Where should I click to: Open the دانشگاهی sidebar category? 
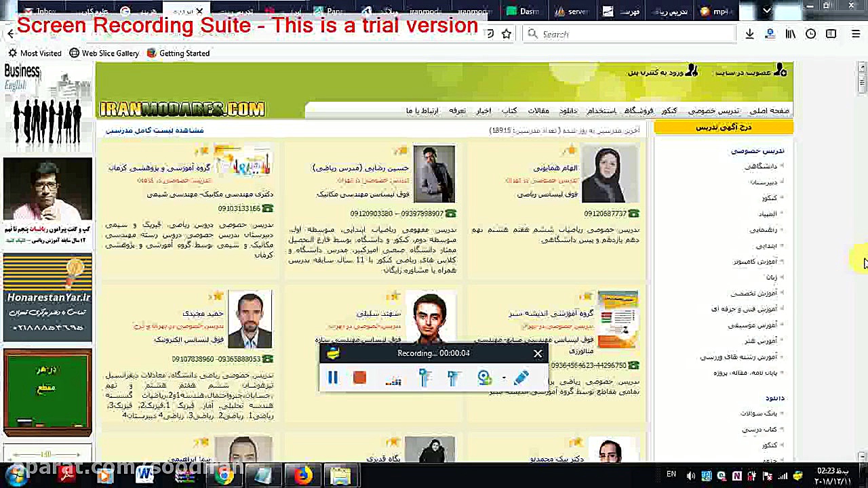[762, 166]
